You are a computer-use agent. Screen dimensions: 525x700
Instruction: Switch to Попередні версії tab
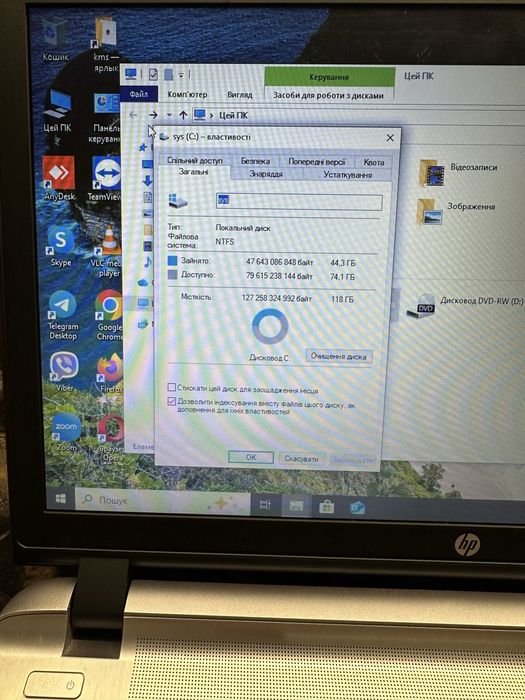(317, 162)
